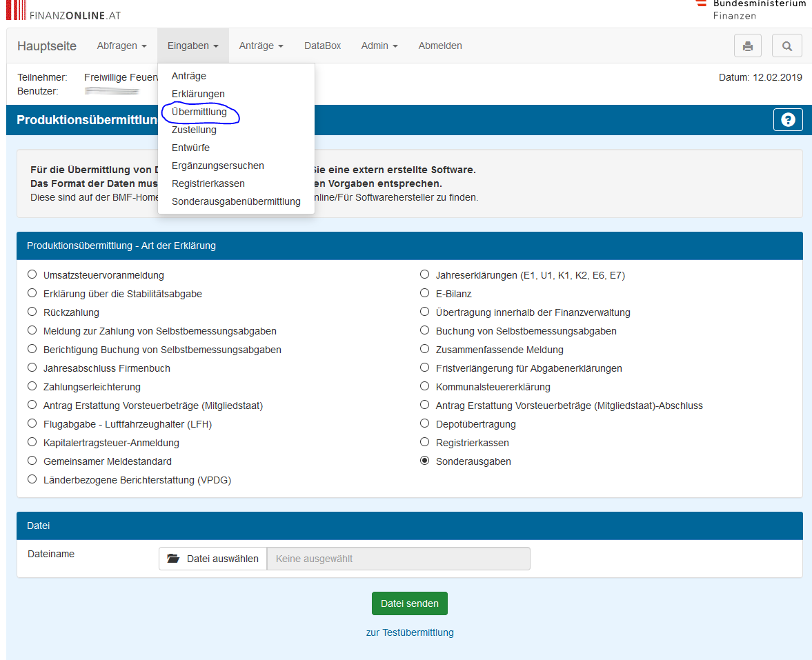
Task: Choose Übermittlung from Eingaben menu
Action: click(199, 112)
